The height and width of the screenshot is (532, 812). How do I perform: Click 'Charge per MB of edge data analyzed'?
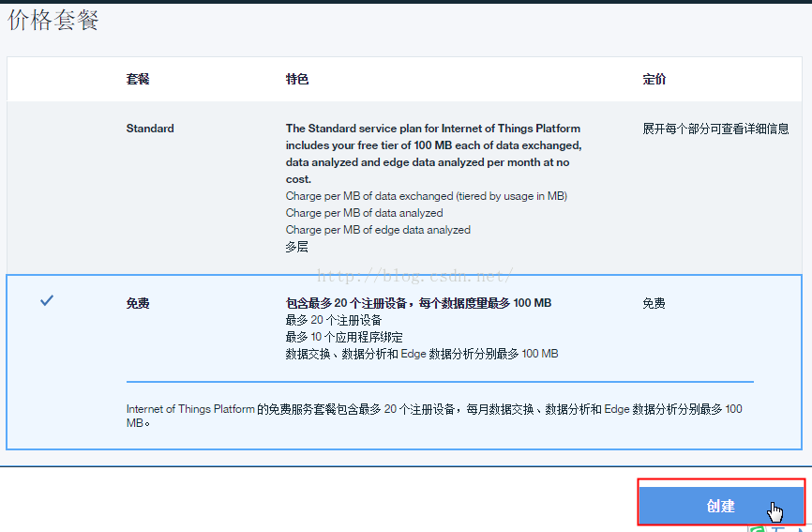point(378,230)
